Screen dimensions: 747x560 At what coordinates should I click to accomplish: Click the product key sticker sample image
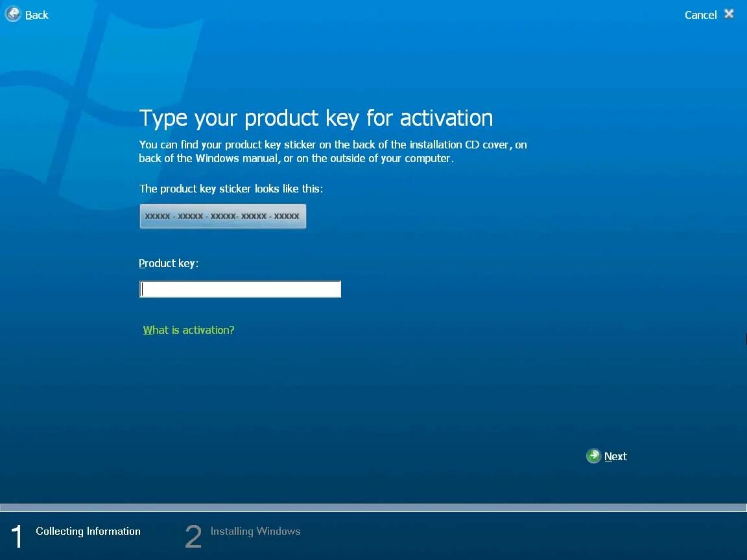point(223,216)
